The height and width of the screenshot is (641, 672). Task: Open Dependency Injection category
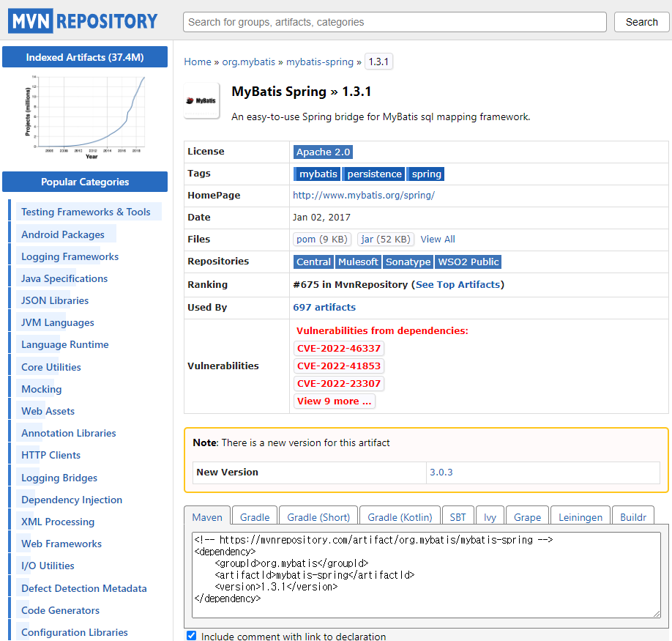72,500
